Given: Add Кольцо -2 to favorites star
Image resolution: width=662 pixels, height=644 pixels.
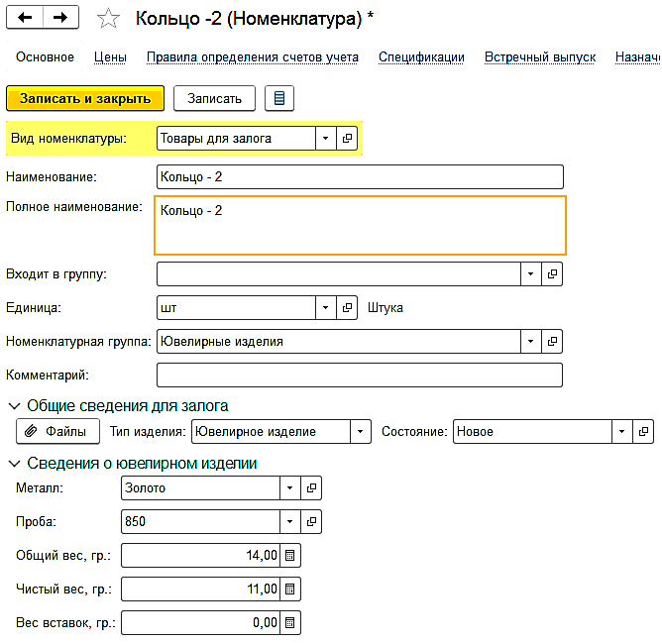Looking at the screenshot, I should click(x=108, y=19).
